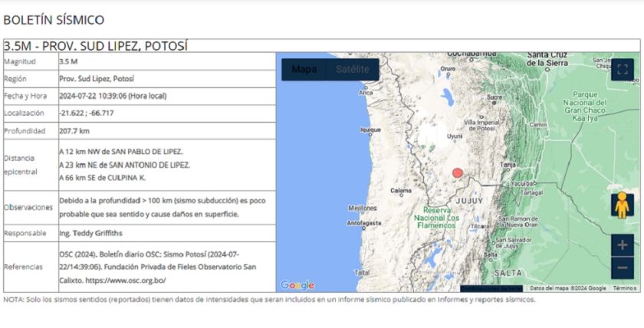Click the Google logo on the map

click(x=297, y=285)
